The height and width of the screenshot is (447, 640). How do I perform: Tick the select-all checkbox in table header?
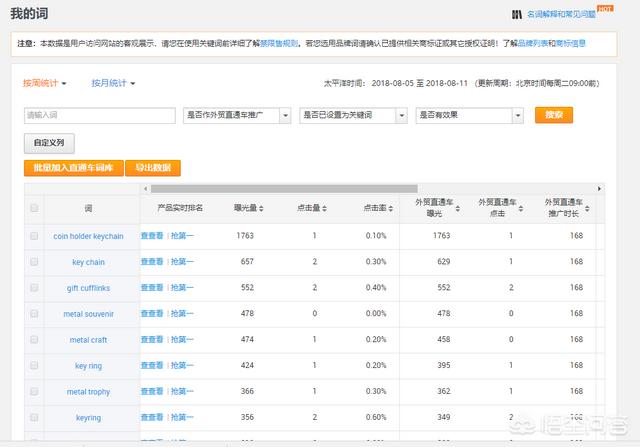pyautogui.click(x=34, y=208)
